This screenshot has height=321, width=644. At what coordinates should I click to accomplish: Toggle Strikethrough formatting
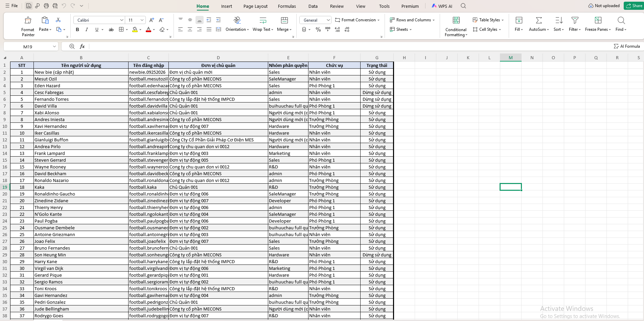point(111,29)
